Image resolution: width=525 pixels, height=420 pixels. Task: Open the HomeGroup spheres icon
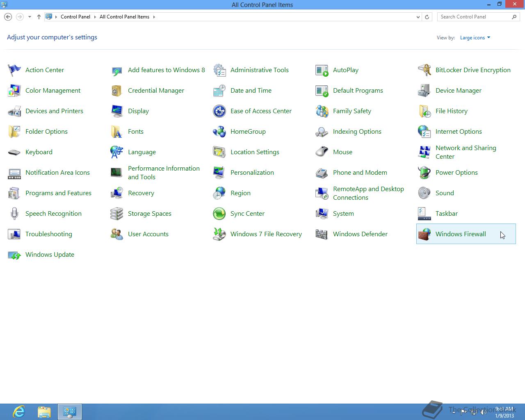(219, 132)
